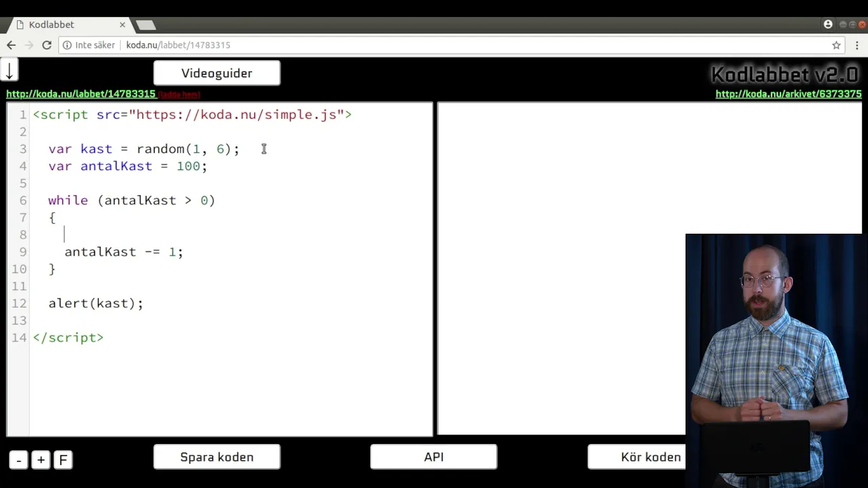This screenshot has height=488, width=868.
Task: Click the 'Inte säker' security label
Action: tap(95, 45)
